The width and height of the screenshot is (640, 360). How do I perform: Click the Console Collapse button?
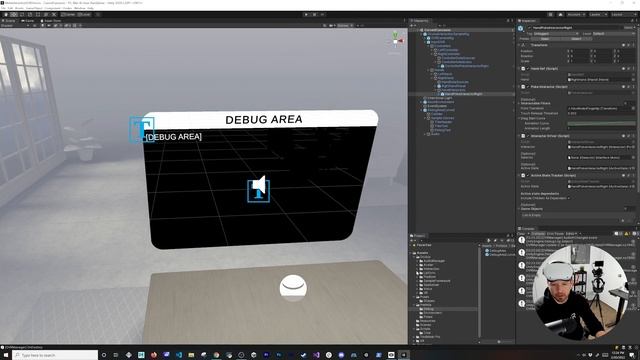(x=538, y=234)
